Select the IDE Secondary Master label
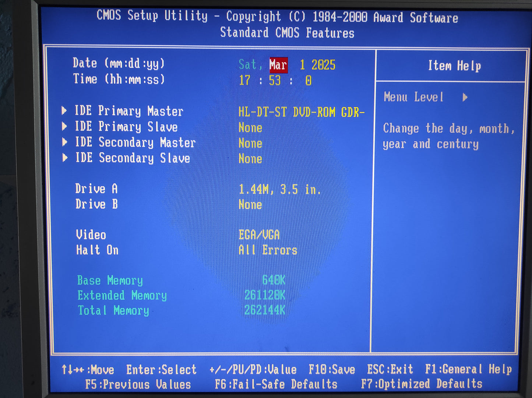The height and width of the screenshot is (398, 532). tap(135, 142)
